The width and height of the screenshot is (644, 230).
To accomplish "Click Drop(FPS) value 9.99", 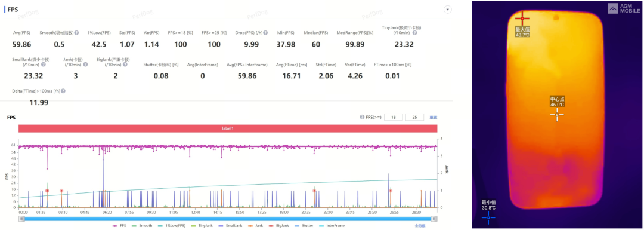I will point(252,44).
